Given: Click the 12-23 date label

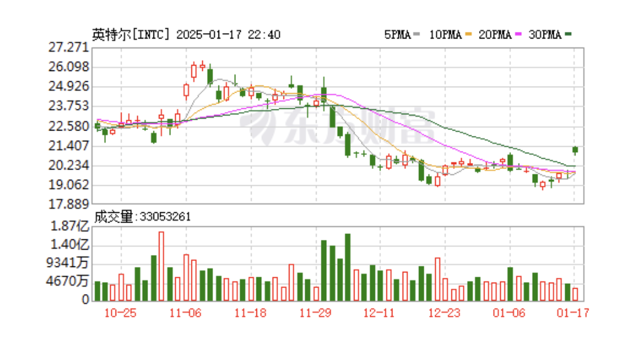Looking at the screenshot, I should coord(444,313).
